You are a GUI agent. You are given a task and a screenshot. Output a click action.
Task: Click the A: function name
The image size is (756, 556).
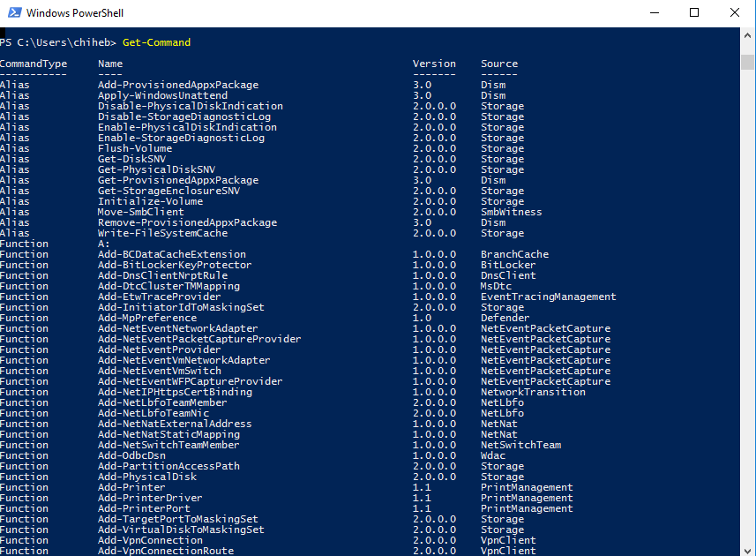104,244
